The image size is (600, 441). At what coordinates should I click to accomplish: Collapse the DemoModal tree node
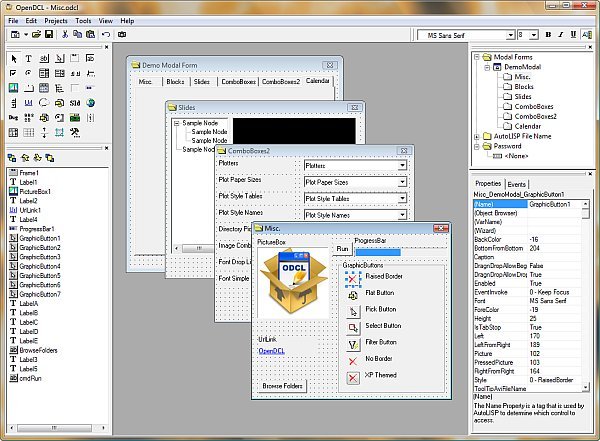coord(487,67)
